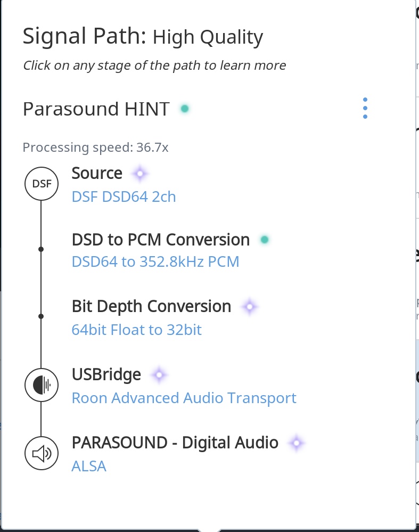The image size is (419, 532).
Task: Click the purple lossless star beside Source
Action: pos(140,174)
